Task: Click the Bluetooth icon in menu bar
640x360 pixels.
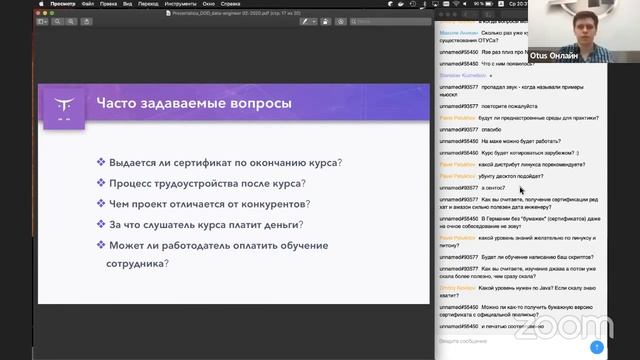Action: pyautogui.click(x=424, y=4)
